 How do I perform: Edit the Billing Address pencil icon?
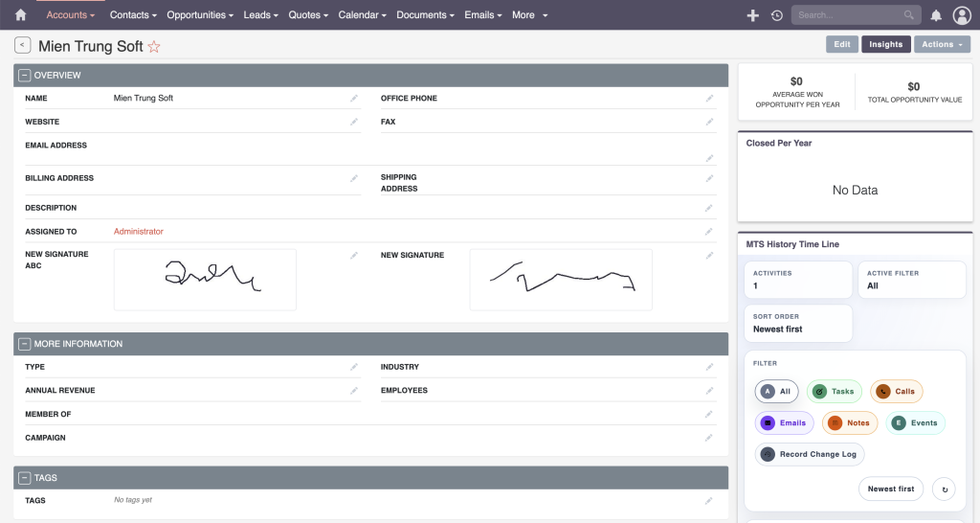354,178
